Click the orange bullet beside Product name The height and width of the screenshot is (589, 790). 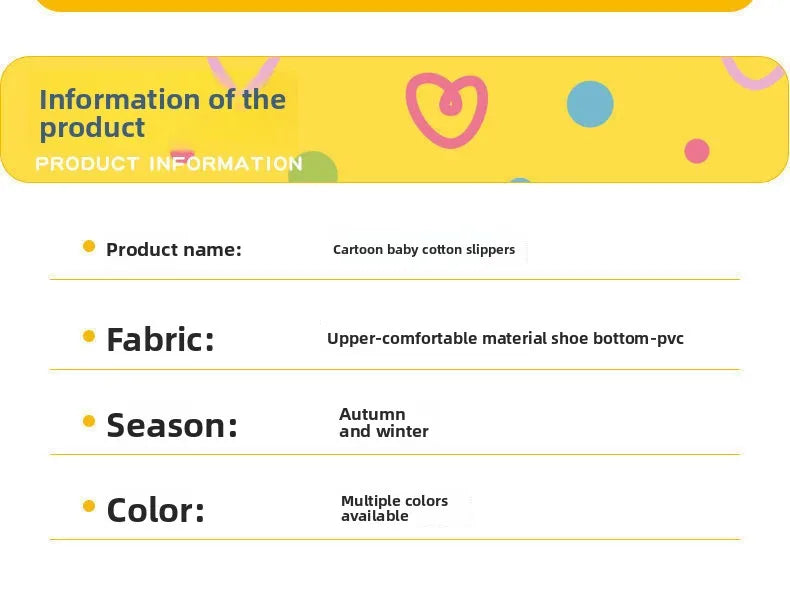pyautogui.click(x=89, y=246)
